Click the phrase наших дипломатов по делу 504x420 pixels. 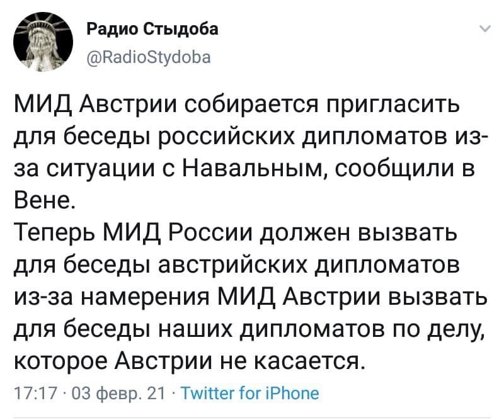click(x=321, y=331)
